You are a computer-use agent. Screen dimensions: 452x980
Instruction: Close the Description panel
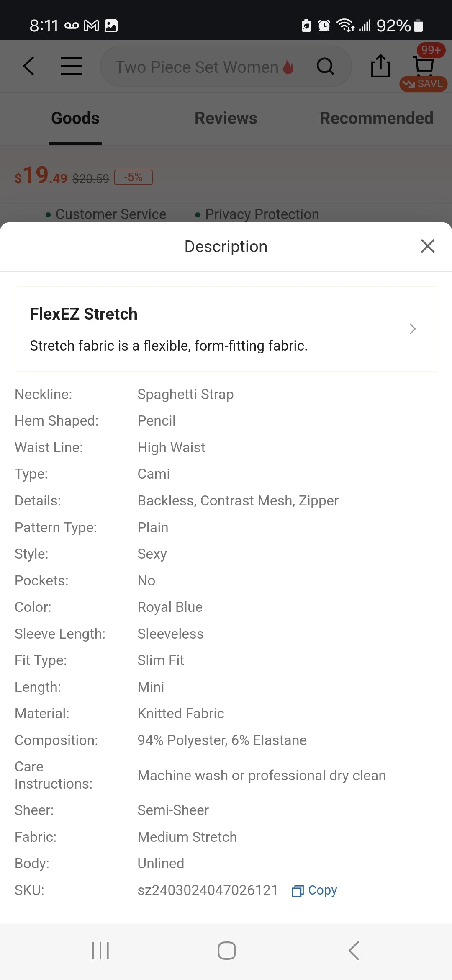coord(427,246)
